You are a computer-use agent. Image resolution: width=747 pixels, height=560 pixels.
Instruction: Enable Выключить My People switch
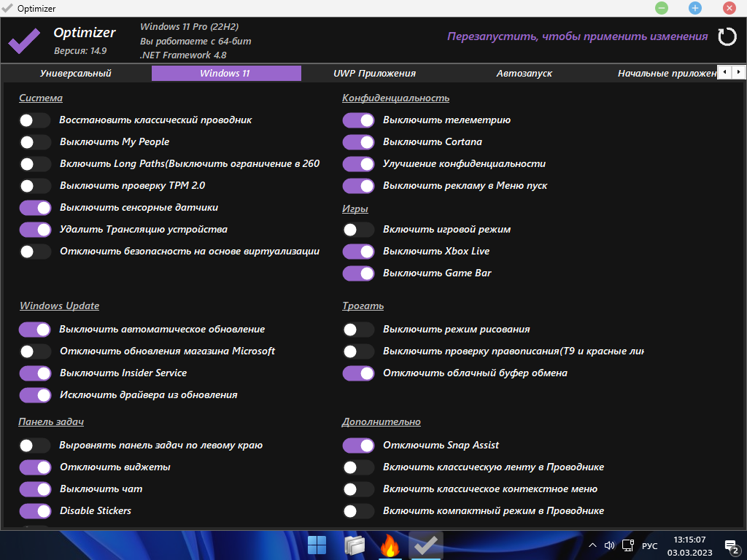(x=35, y=142)
